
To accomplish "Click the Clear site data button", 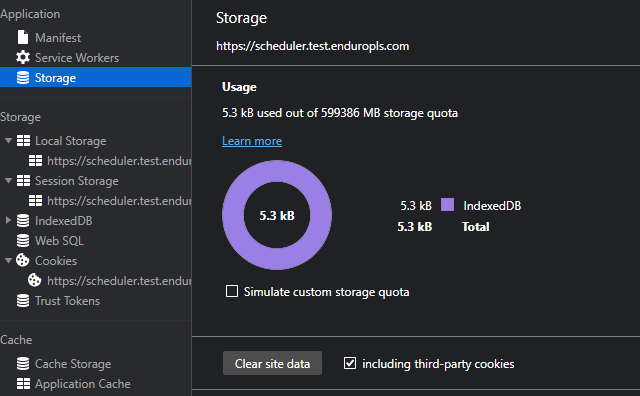I will [x=272, y=363].
